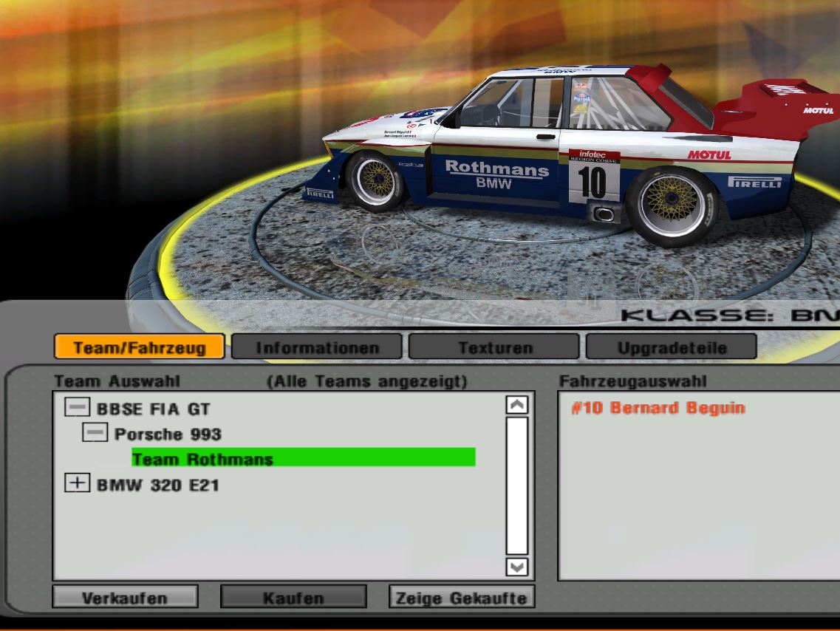This screenshot has width=840, height=631.
Task: Go to the Upgradeteile tab
Action: point(672,347)
